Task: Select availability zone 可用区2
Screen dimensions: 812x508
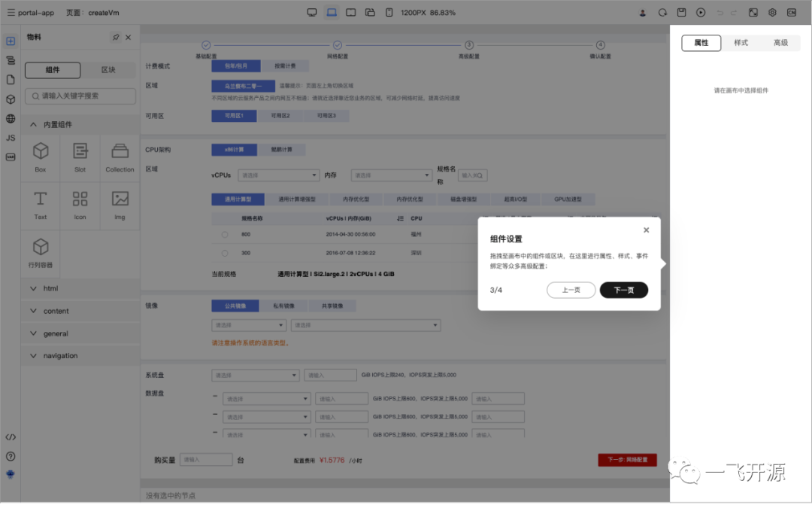Action: (x=280, y=116)
